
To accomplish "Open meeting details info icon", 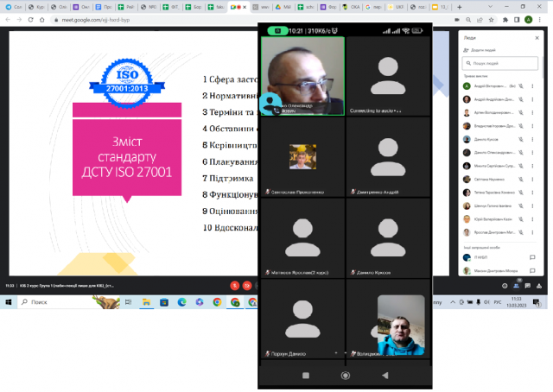I will [x=505, y=286].
